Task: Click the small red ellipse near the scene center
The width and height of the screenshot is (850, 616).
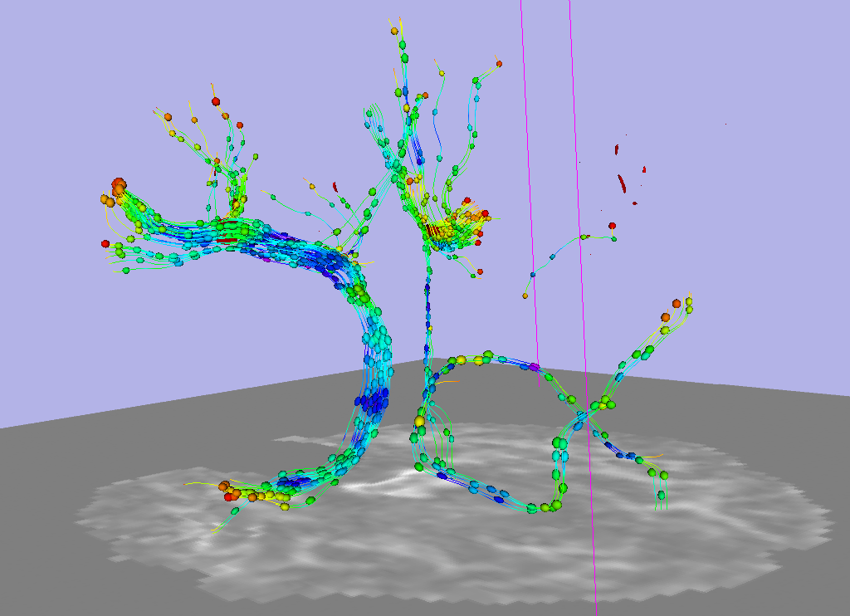Action: [335, 186]
